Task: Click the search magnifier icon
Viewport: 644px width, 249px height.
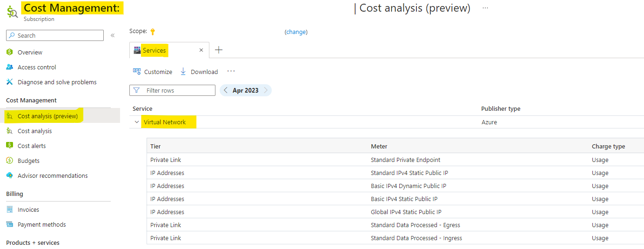Action: 12,35
